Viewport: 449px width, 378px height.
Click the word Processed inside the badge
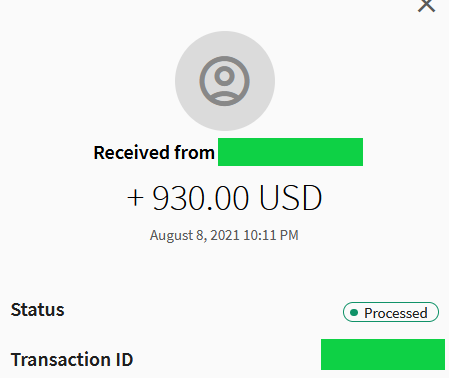click(x=396, y=313)
